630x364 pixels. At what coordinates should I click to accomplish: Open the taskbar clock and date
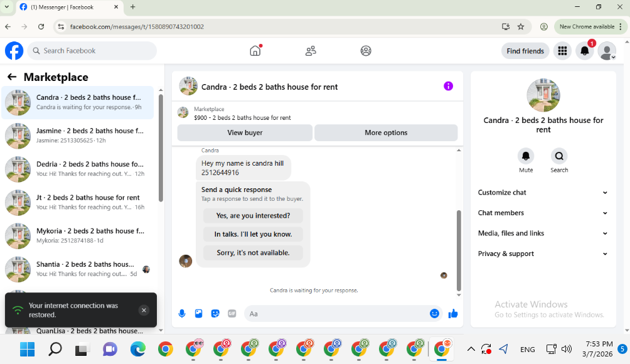click(x=599, y=349)
